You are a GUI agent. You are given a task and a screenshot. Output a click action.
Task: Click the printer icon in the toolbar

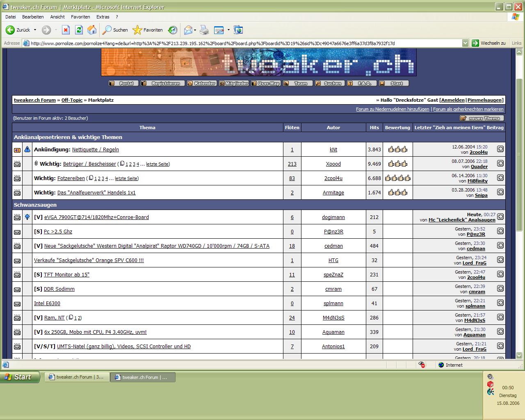click(x=204, y=30)
